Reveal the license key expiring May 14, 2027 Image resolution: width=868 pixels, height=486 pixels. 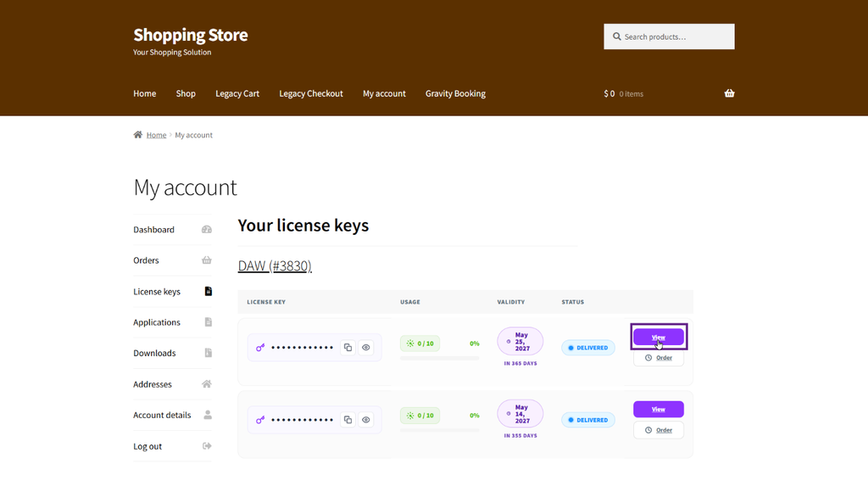coord(366,420)
